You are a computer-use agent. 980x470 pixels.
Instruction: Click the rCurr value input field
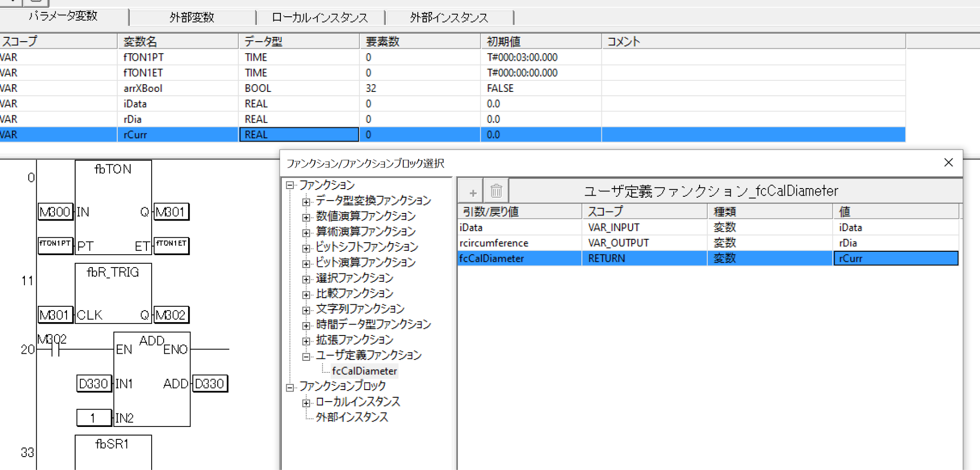[895, 258]
